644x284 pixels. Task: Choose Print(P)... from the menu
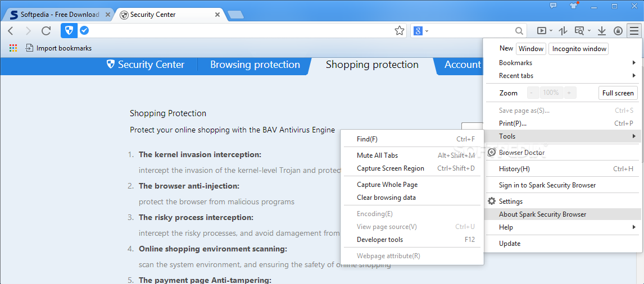pyautogui.click(x=563, y=123)
